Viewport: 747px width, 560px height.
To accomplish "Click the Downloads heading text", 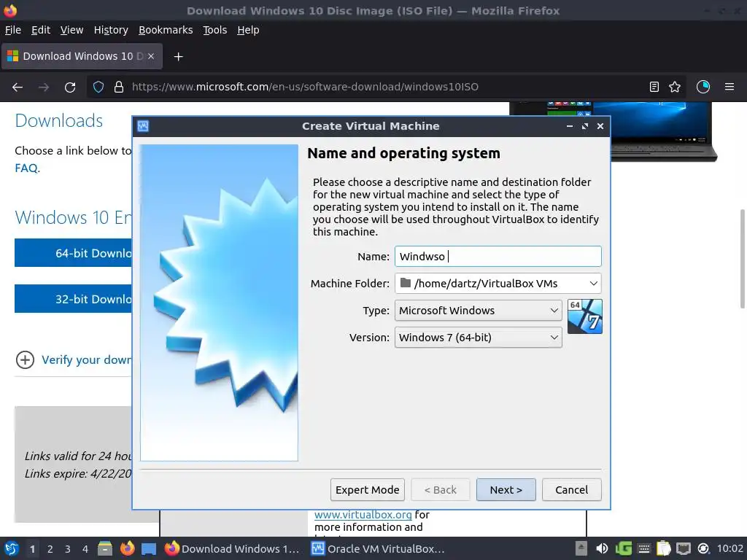I will (59, 120).
